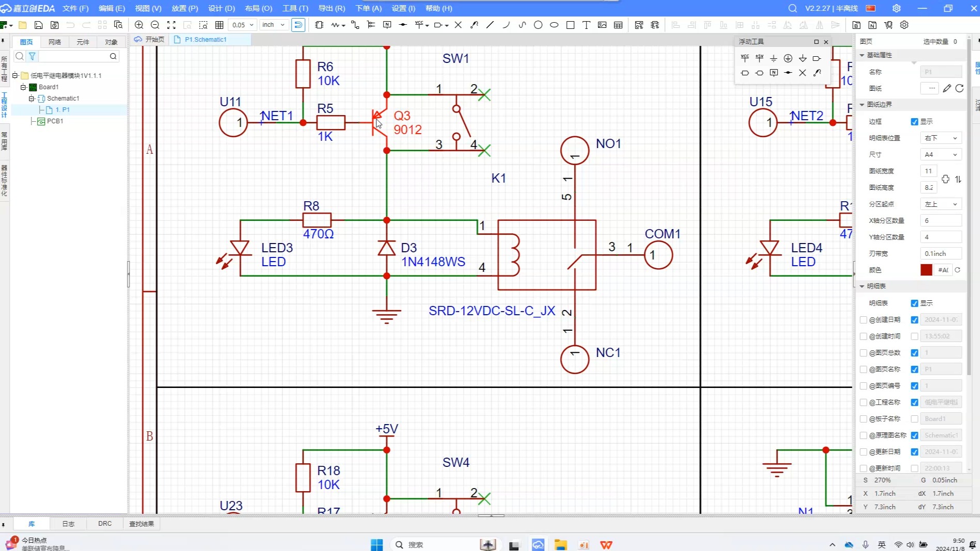Click the 查找结果 bottom tab
The height and width of the screenshot is (551, 980).
pyautogui.click(x=141, y=524)
